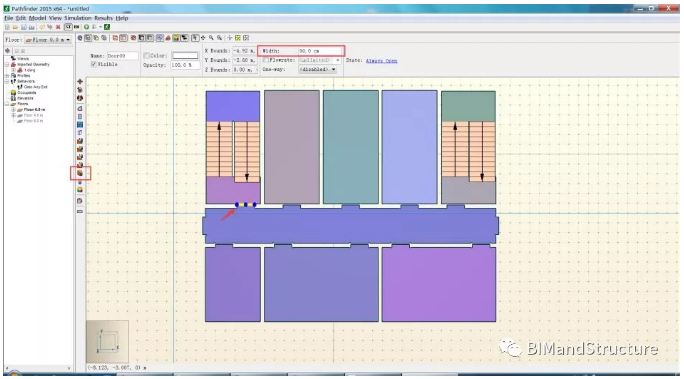Collapse the Behaviors tree node

pyautogui.click(x=7, y=81)
